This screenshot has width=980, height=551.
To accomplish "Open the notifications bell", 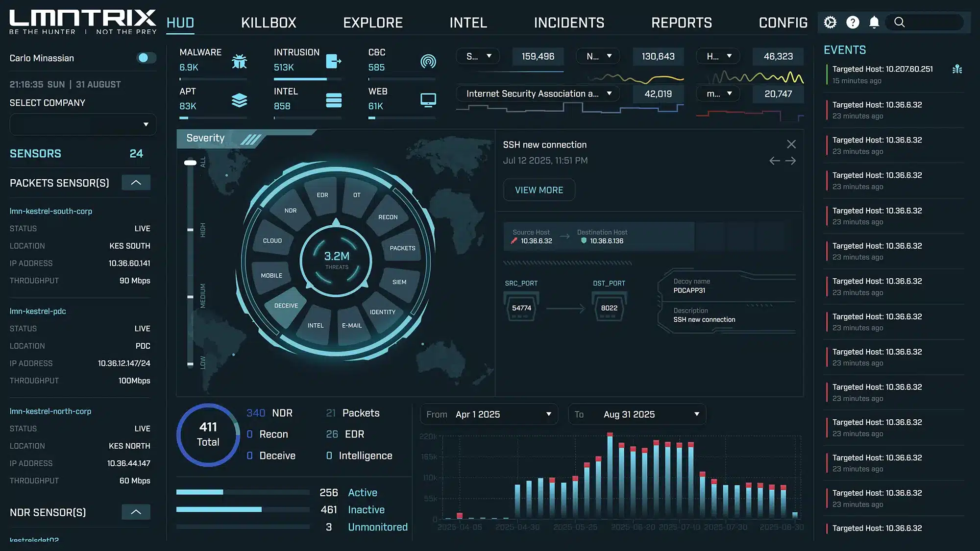I will pos(874,23).
